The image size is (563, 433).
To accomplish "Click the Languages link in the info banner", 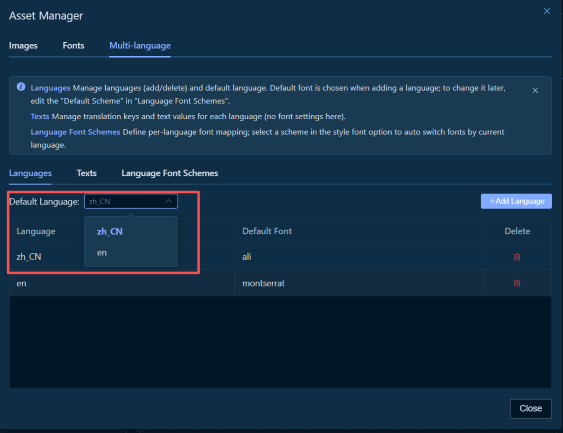I will (50, 88).
